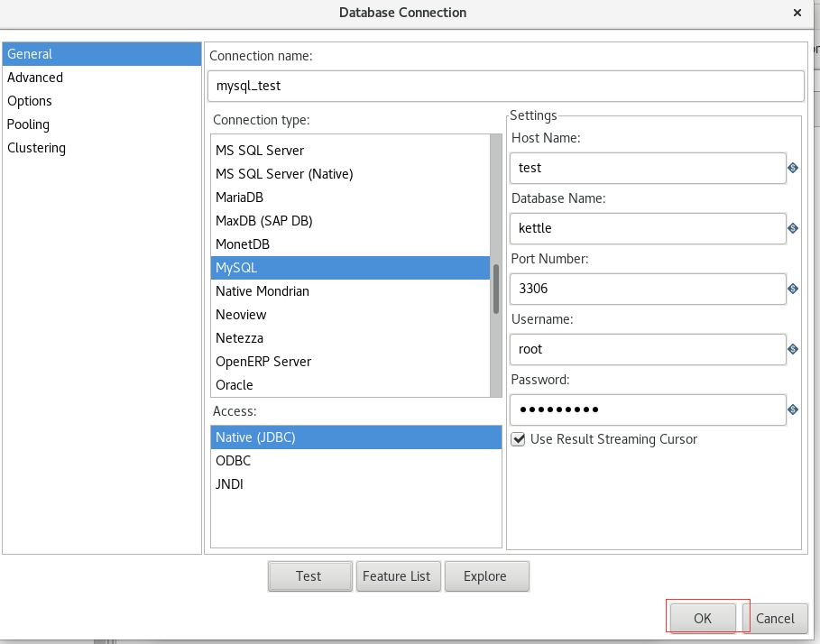This screenshot has height=644, width=820.
Task: Click variable icon beside Port Number field
Action: click(793, 289)
